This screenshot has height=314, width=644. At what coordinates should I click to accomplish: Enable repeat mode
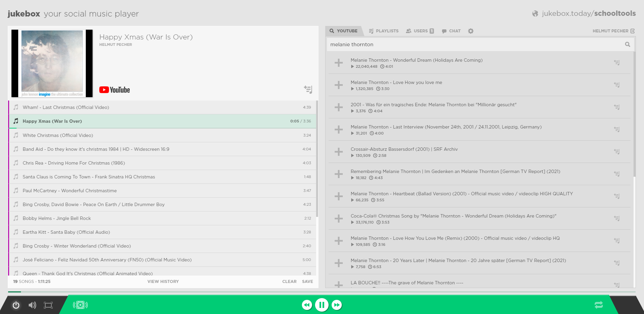coord(598,305)
